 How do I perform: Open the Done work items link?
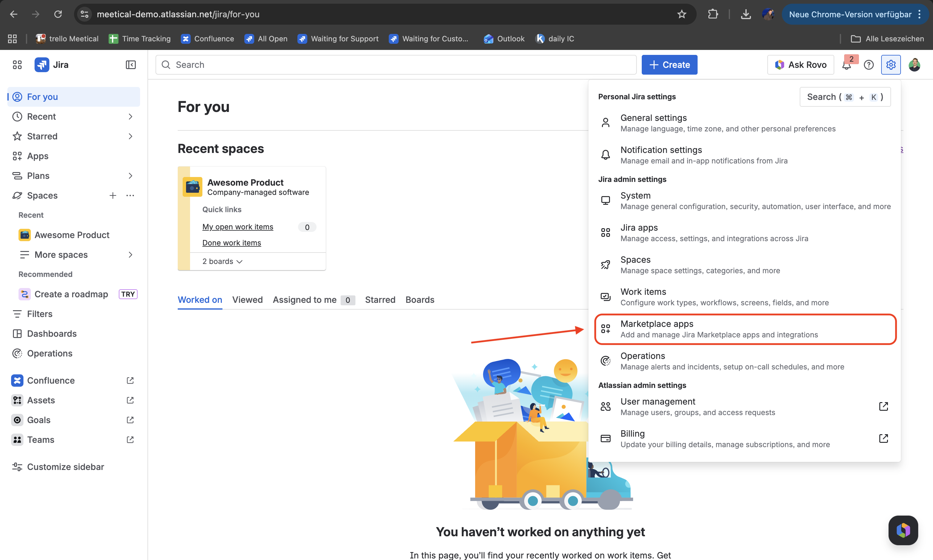pyautogui.click(x=231, y=243)
